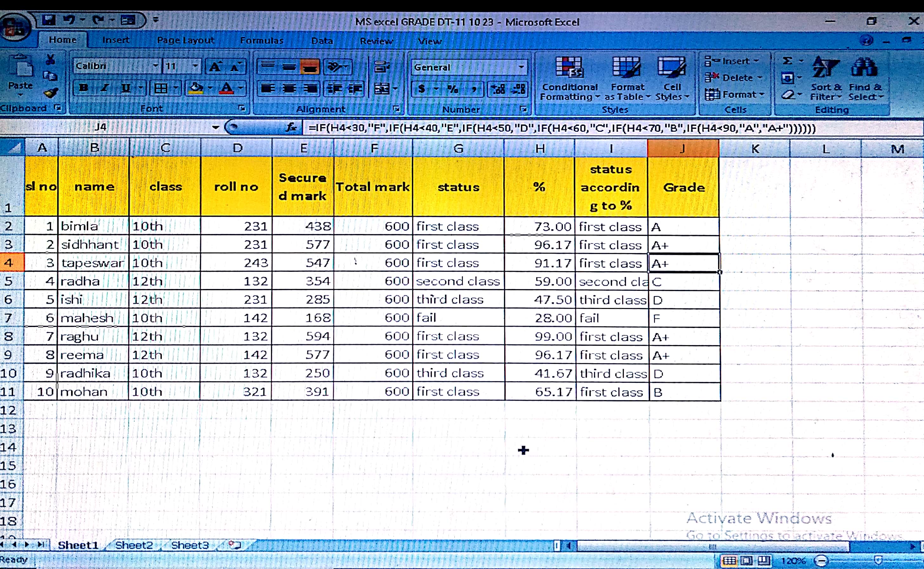Click the Insert Function fx icon
The height and width of the screenshot is (569, 924).
pyautogui.click(x=292, y=128)
